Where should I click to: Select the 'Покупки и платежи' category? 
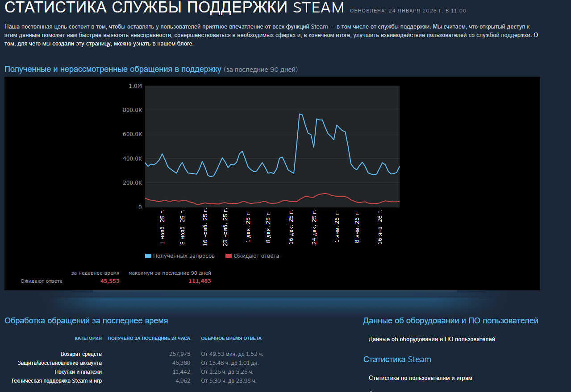point(78,372)
